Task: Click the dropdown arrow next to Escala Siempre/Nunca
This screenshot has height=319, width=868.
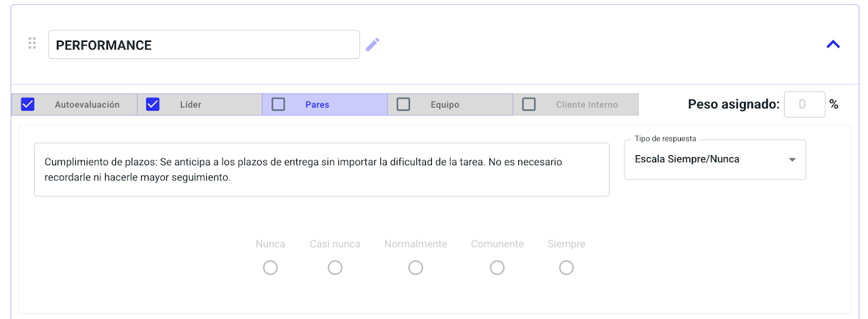Action: [792, 160]
